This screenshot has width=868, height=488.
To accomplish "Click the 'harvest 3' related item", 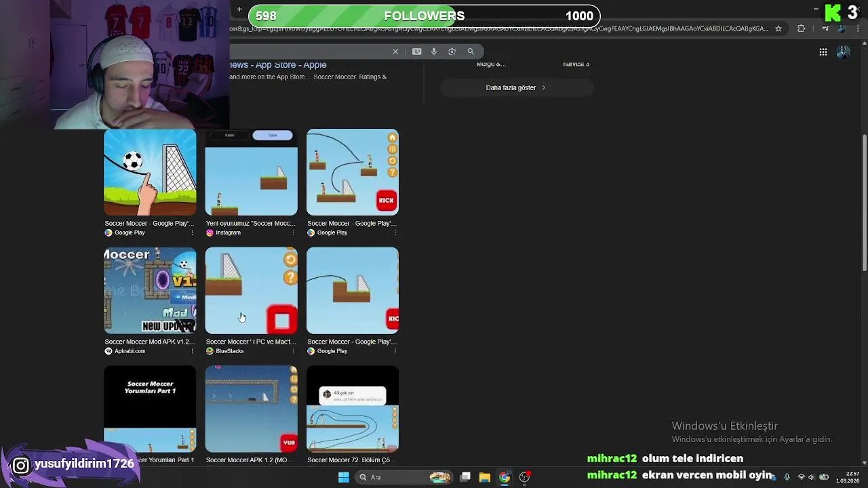I will coord(576,64).
